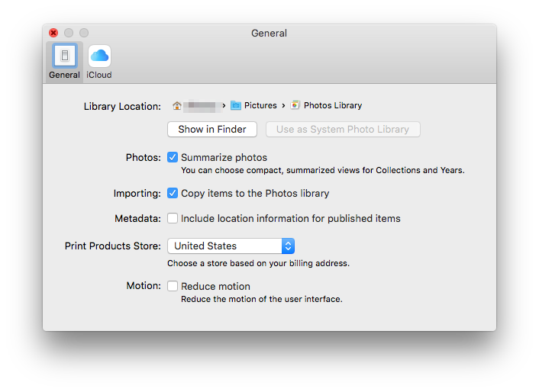This screenshot has height=392, width=539.
Task: Click the text 'Reduce the motion of the user interface.'
Action: pos(262,299)
